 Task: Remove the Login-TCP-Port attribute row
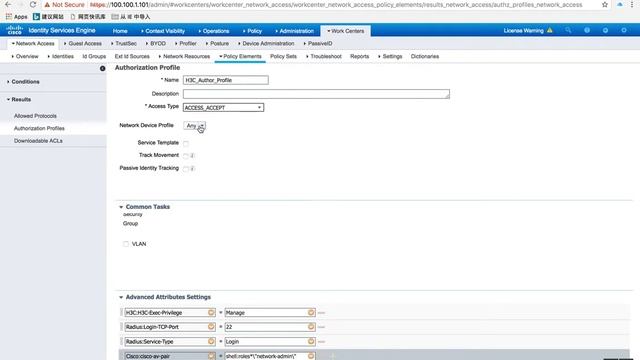[322, 327]
